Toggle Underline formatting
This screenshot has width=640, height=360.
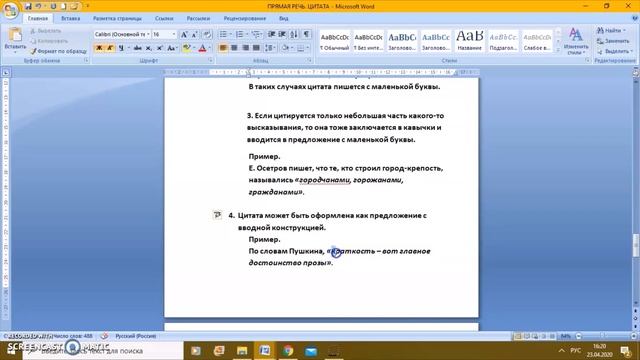121,48
